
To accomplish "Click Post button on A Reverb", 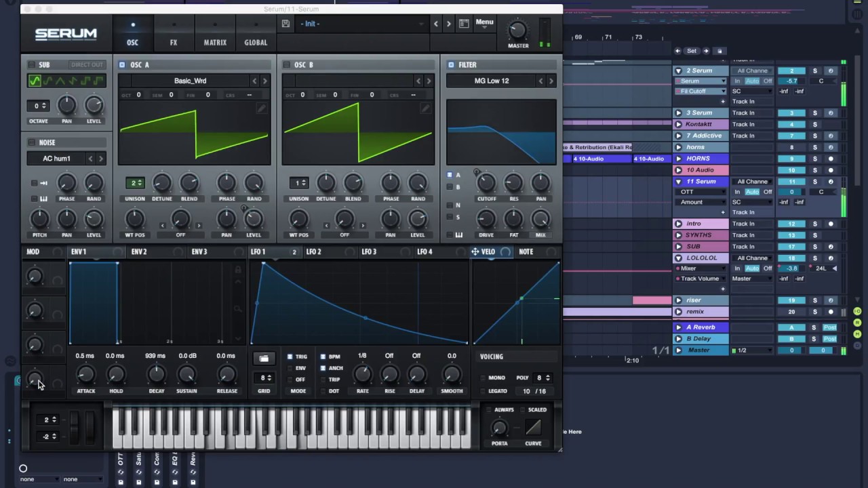I will click(830, 327).
